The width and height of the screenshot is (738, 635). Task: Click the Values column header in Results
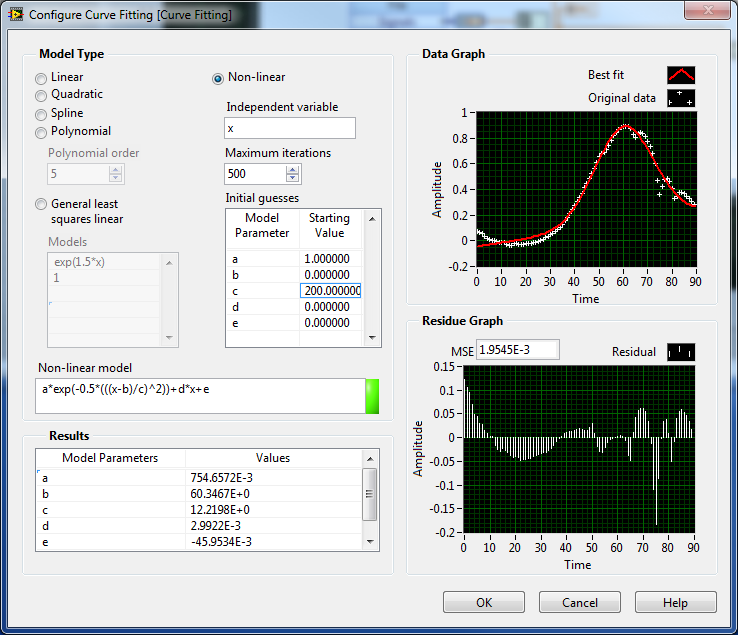273,458
